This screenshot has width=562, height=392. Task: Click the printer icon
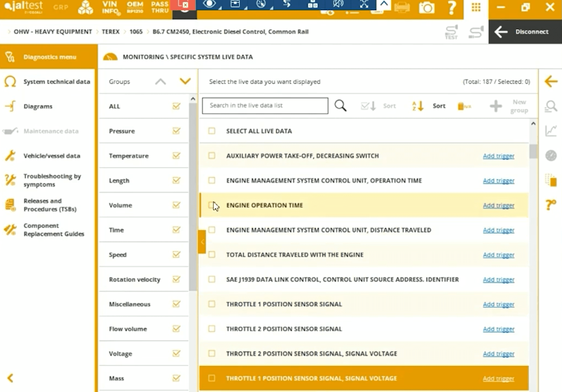coord(402,7)
